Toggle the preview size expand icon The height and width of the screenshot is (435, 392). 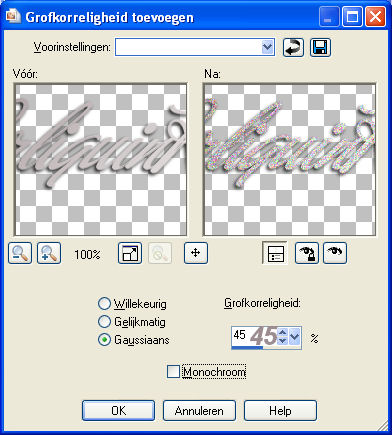point(130,253)
